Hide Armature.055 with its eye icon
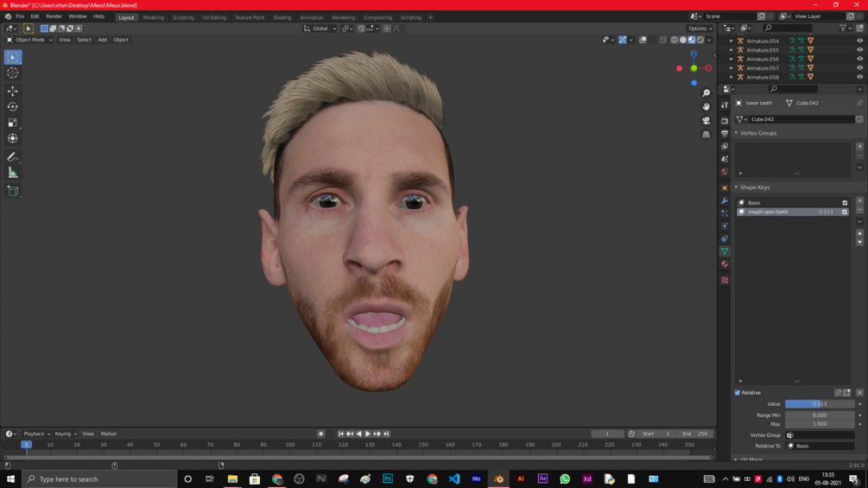The height and width of the screenshot is (488, 868). pos(859,50)
